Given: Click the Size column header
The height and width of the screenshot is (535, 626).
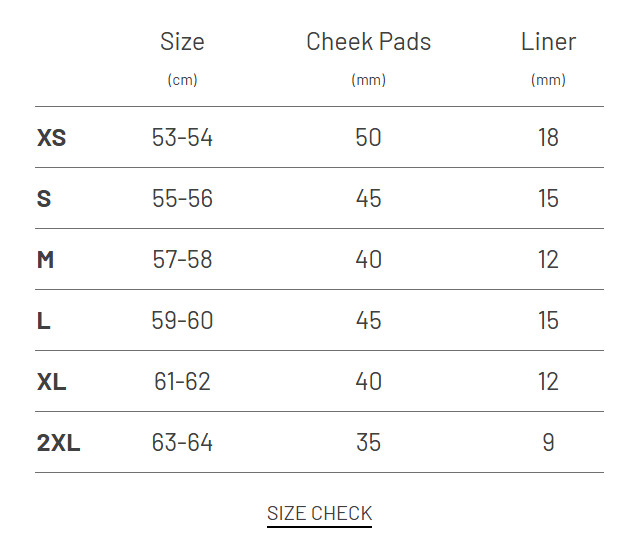Looking at the screenshot, I should pyautogui.click(x=182, y=41).
